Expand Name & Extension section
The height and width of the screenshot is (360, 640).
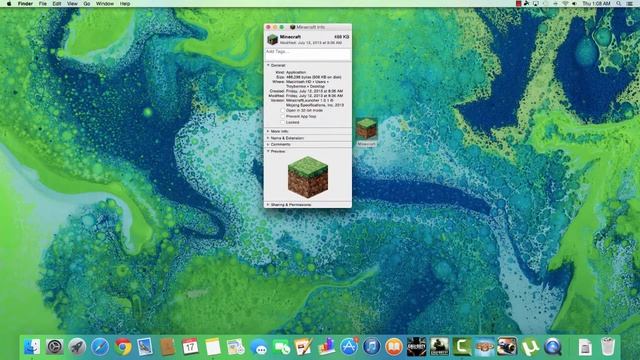coord(268,138)
